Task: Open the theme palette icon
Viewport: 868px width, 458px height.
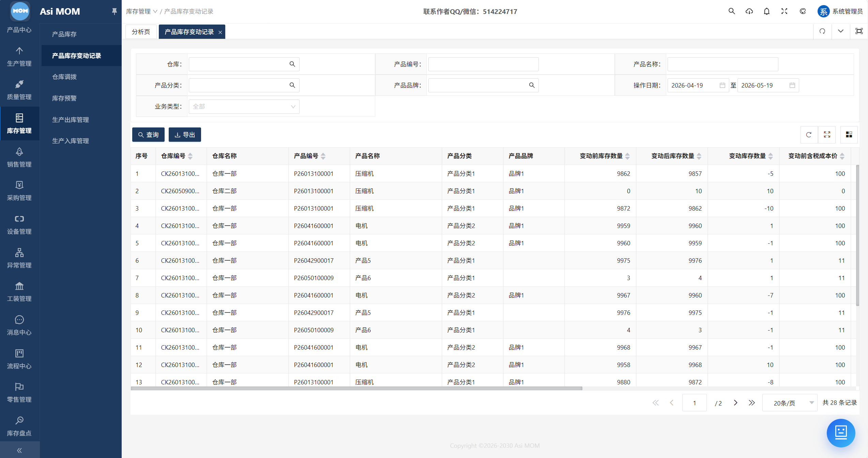Action: click(803, 11)
